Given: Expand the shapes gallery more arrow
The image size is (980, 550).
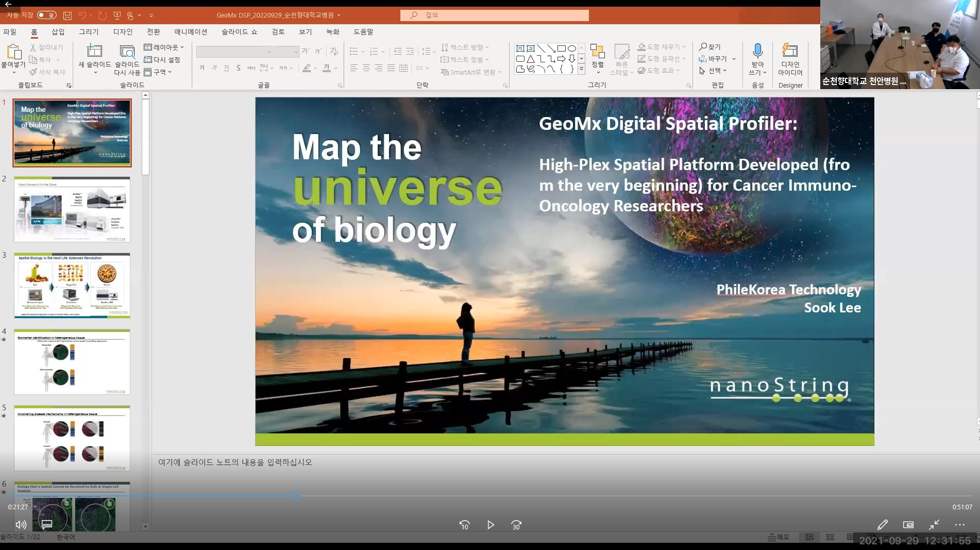Looking at the screenshot, I should (582, 69).
